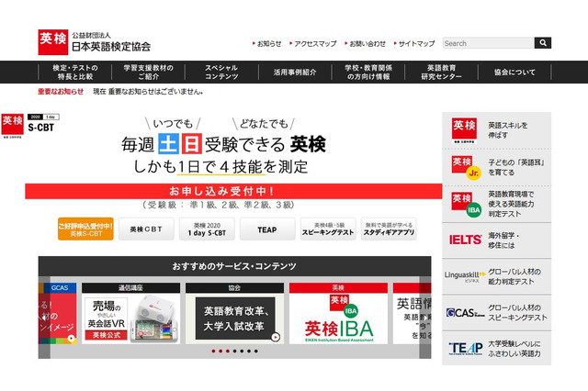Viewport: 588px width, 391px height.
Task: Open 検定・テストの特長と比較 menu
Action: (x=75, y=72)
